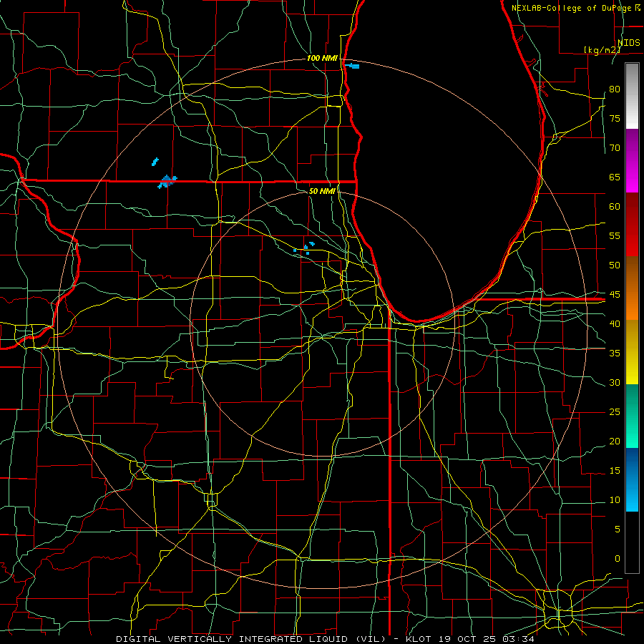Select the 45 value on the scale
Viewport: 644px width, 644px height.
tap(615, 295)
